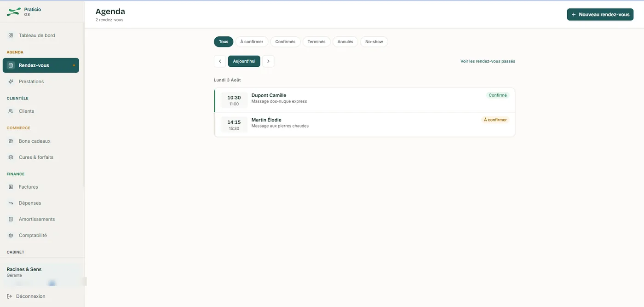The image size is (644, 307).
Task: Create a Nouveau rendez-vous
Action: tap(600, 15)
